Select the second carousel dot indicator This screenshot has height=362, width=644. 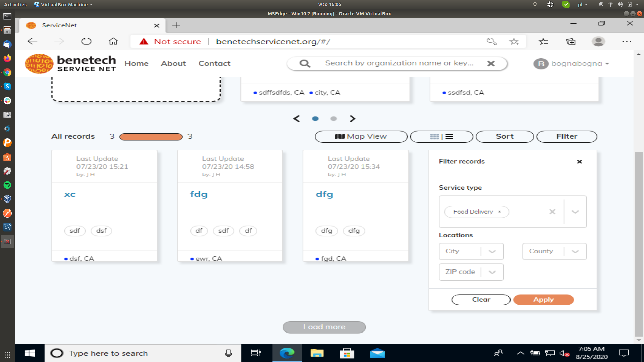click(333, 119)
